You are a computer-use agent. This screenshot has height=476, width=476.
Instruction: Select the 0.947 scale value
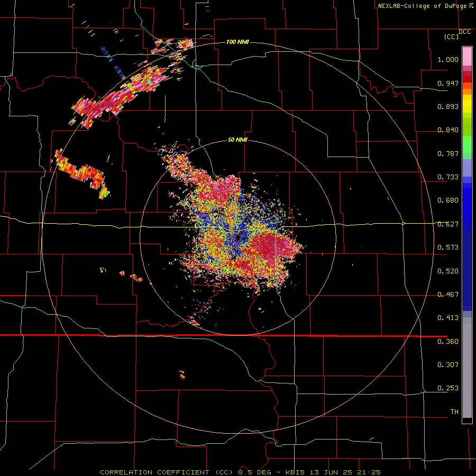click(x=448, y=83)
